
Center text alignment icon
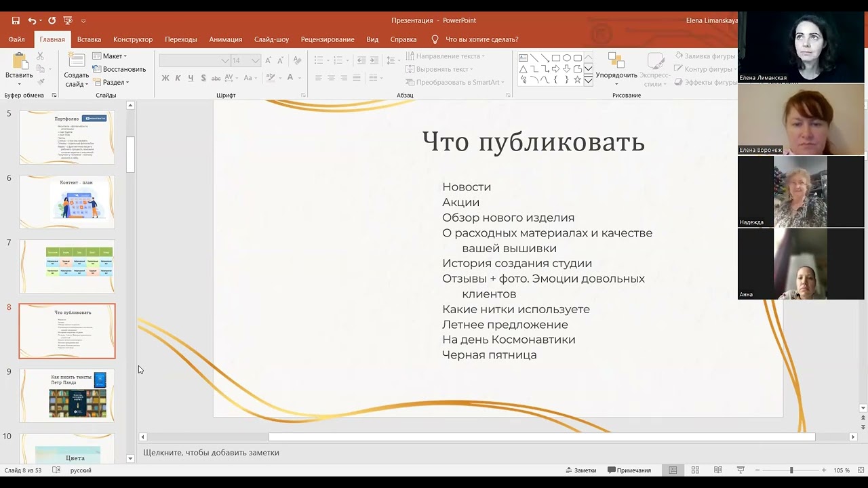pos(332,78)
